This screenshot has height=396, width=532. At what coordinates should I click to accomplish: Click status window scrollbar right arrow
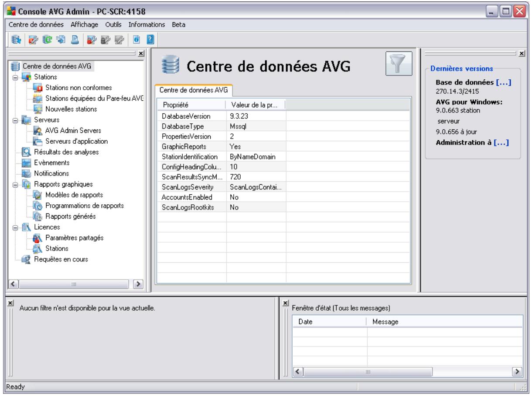[x=518, y=372]
